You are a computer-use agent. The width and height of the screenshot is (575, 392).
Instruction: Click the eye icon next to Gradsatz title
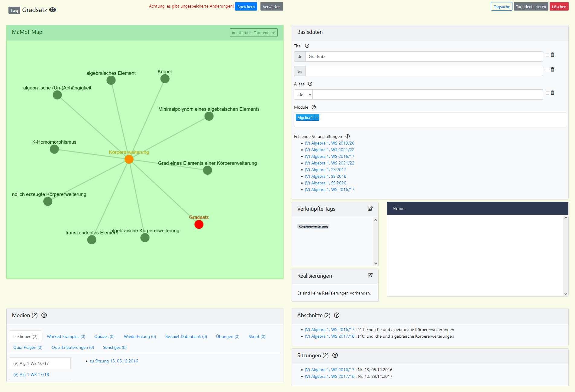coord(53,10)
